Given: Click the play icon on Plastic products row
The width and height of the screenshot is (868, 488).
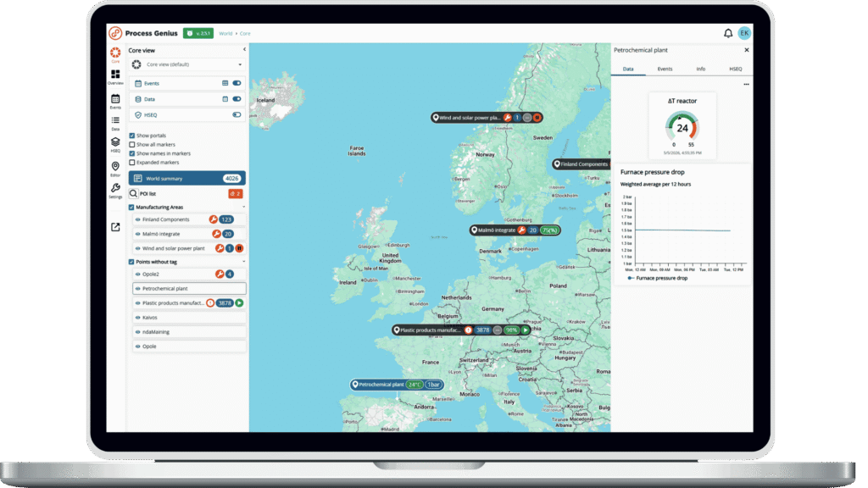Looking at the screenshot, I should click(239, 303).
